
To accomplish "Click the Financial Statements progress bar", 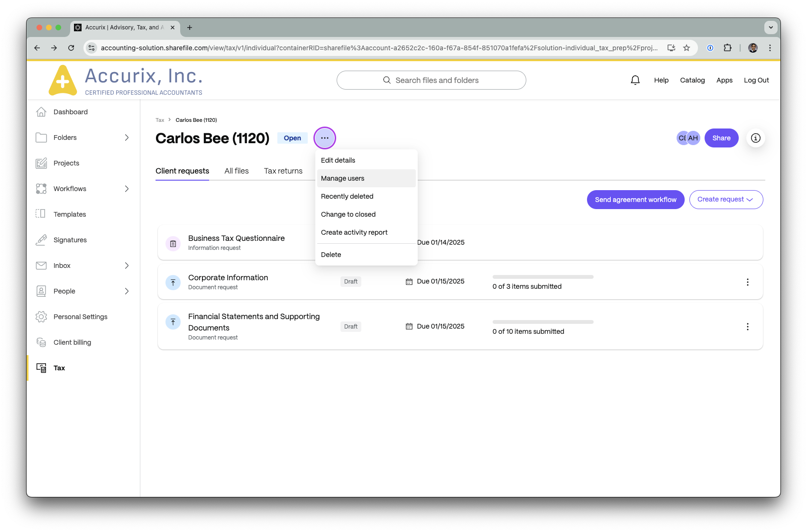I will click(543, 322).
